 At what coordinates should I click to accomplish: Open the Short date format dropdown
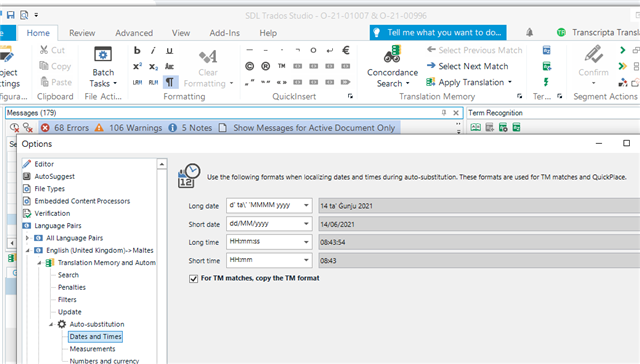(x=306, y=224)
